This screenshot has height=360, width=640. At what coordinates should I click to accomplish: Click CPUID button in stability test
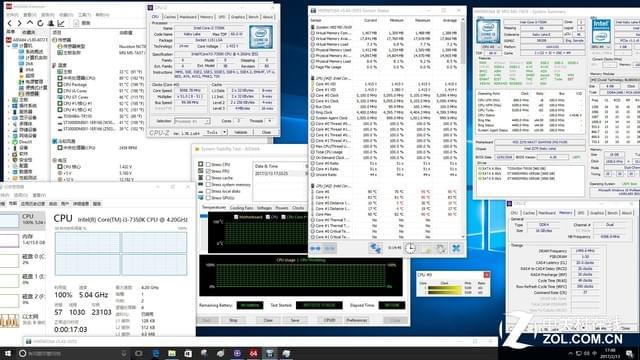pos(329,320)
